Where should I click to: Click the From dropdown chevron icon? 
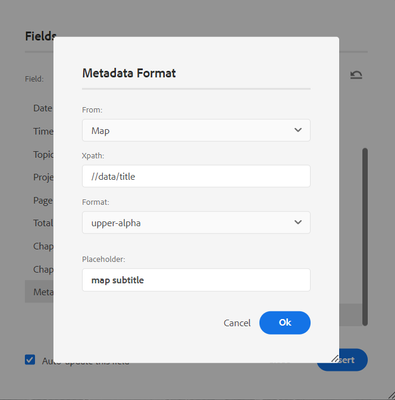tap(298, 130)
